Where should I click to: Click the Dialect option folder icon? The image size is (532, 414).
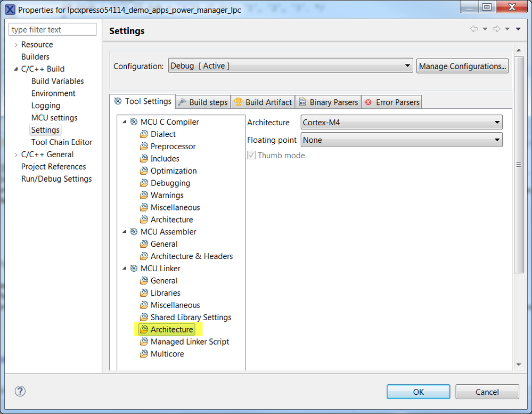click(144, 134)
